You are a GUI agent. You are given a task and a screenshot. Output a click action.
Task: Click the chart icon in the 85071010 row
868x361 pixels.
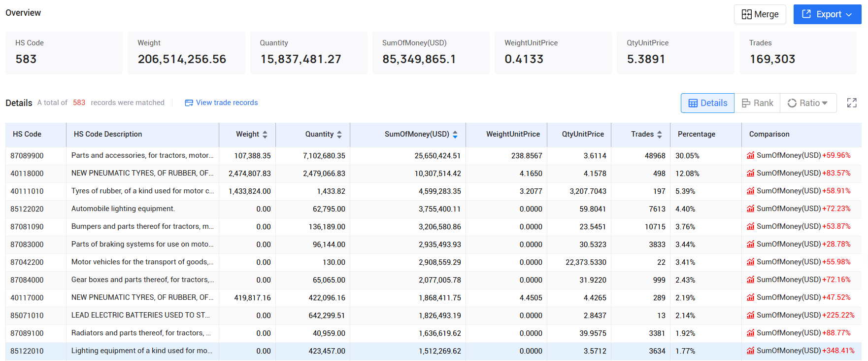(750, 315)
